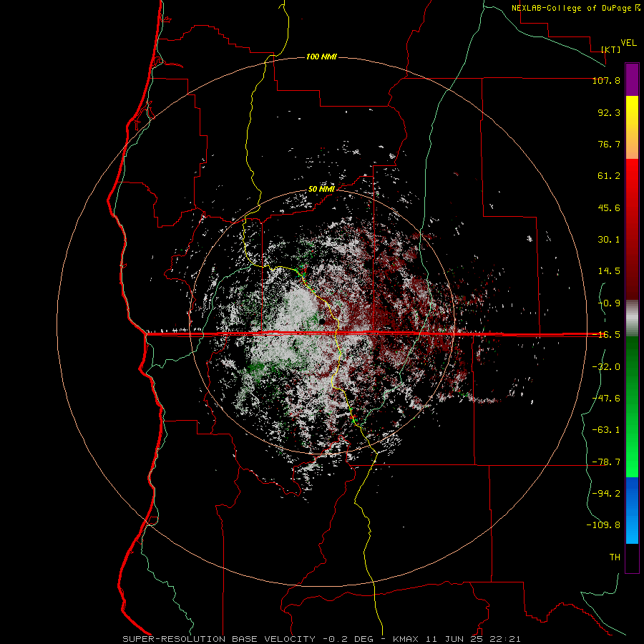This screenshot has height=644, width=644.
Task: Click the 100 NMI range ring label
Action: point(321,57)
